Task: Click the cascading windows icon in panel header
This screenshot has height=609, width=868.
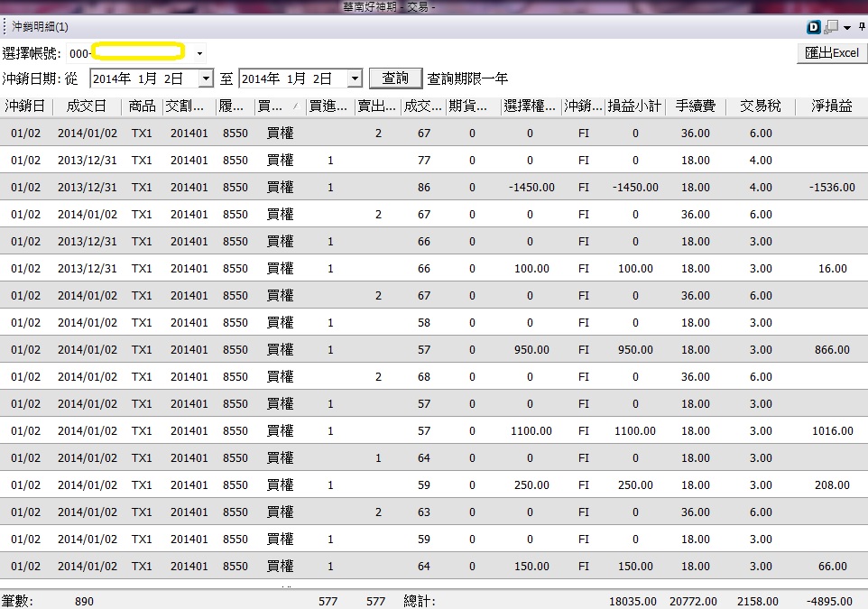Action: pyautogui.click(x=831, y=26)
